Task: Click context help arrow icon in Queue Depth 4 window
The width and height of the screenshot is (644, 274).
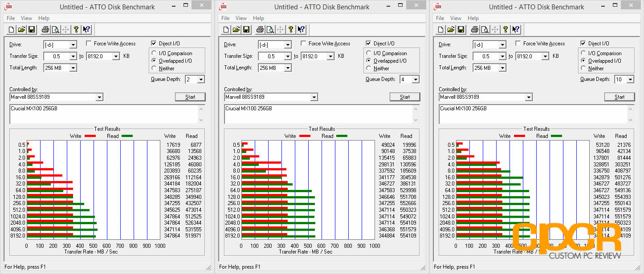Action: [301, 30]
